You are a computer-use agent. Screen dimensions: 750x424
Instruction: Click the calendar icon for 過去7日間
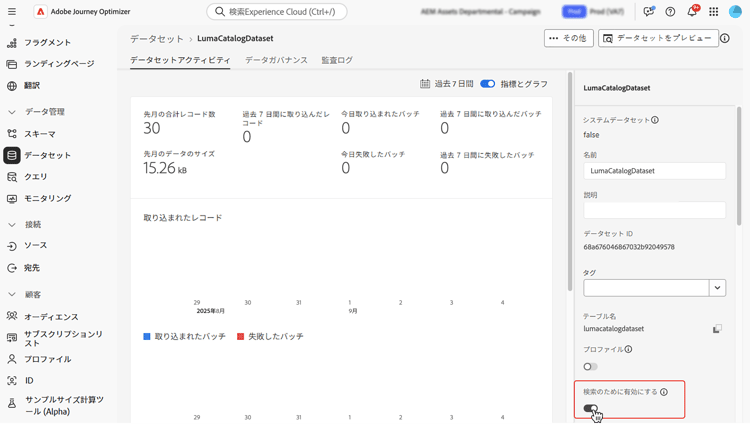point(425,84)
